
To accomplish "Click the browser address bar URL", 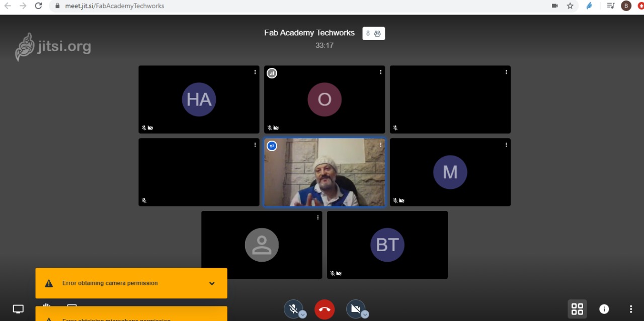I will point(114,6).
